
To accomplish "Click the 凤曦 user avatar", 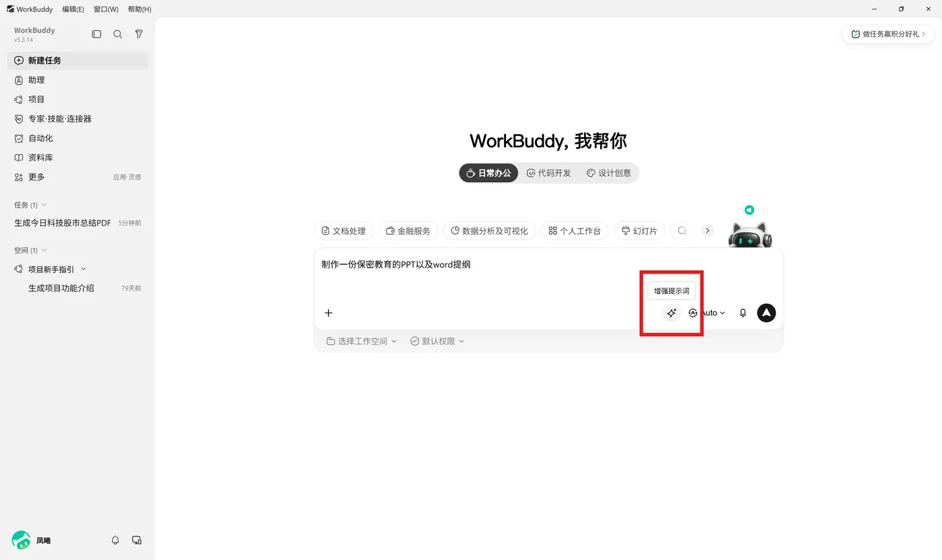I will [x=21, y=540].
